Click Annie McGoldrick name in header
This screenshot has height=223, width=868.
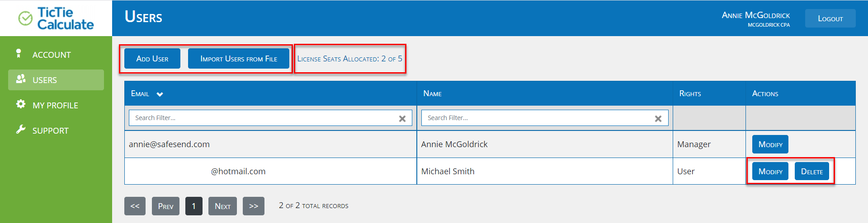click(755, 15)
